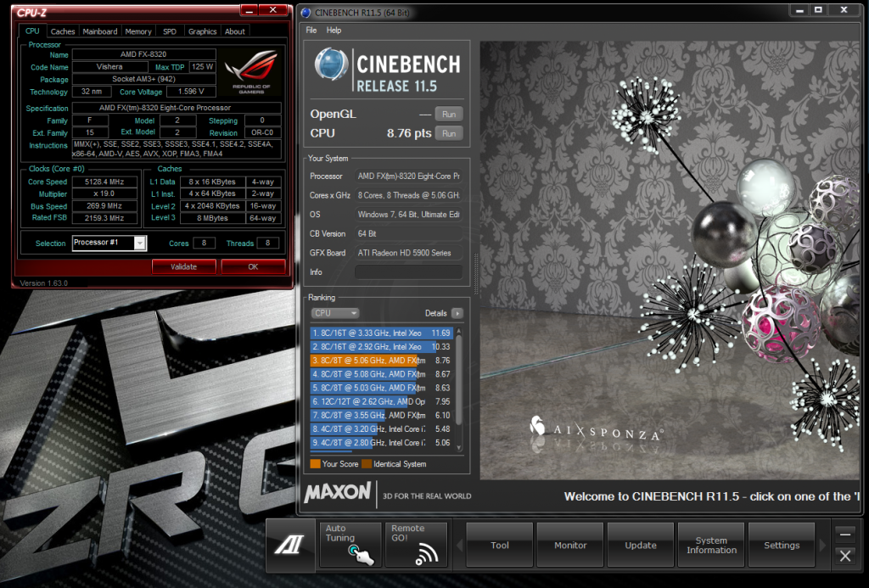
Task: Switch to the Graphics tab in CPU-Z
Action: [202, 31]
